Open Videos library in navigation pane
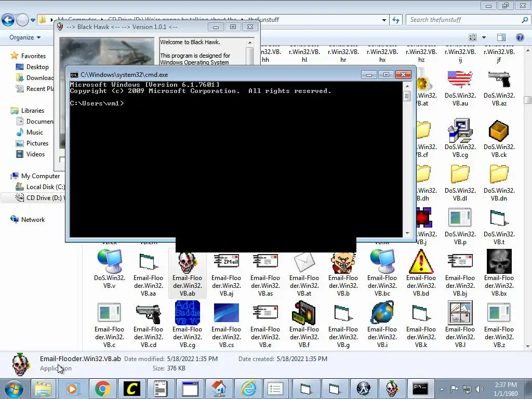This screenshot has width=532, height=399. tap(36, 154)
